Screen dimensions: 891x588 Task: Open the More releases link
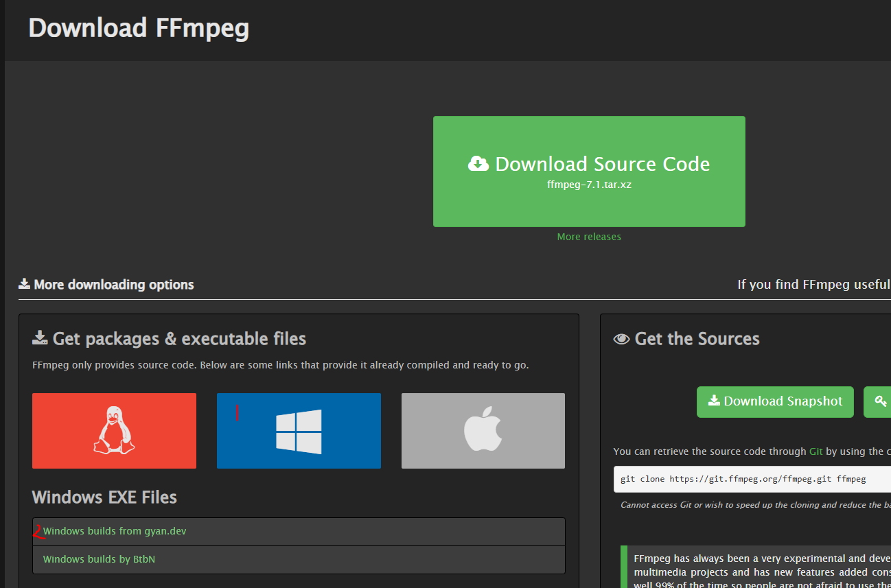click(589, 237)
